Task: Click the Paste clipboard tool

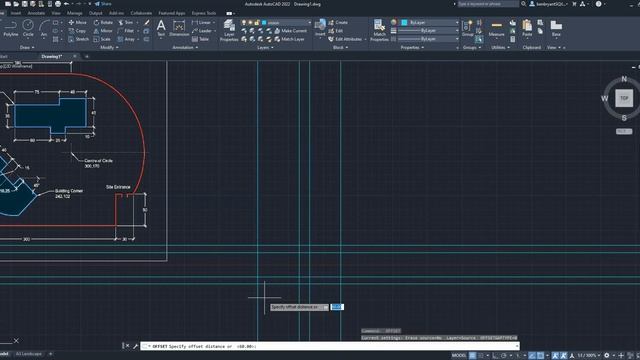Action: click(527, 29)
